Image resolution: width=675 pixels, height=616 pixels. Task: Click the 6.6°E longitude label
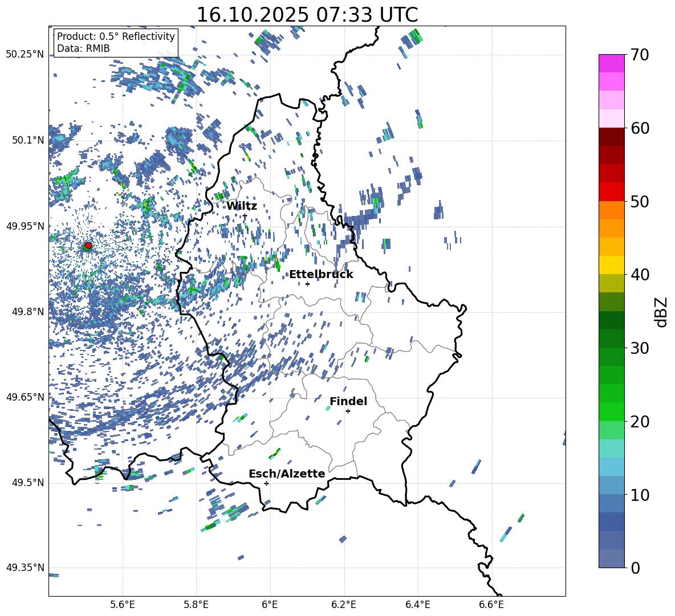pyautogui.click(x=491, y=605)
